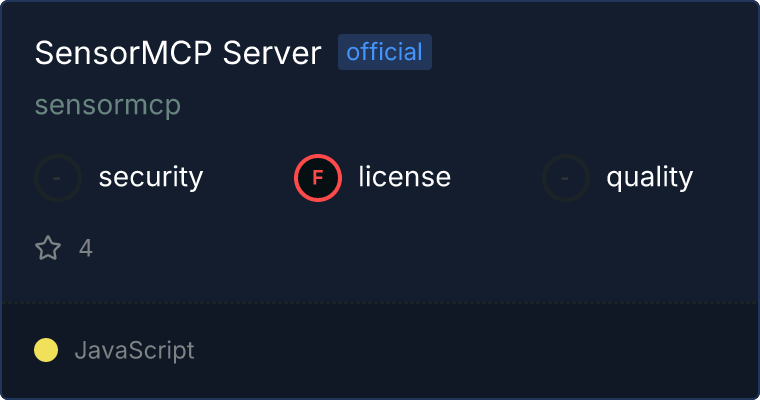Click the JavaScript language label
This screenshot has width=760, height=400.
coord(134,351)
